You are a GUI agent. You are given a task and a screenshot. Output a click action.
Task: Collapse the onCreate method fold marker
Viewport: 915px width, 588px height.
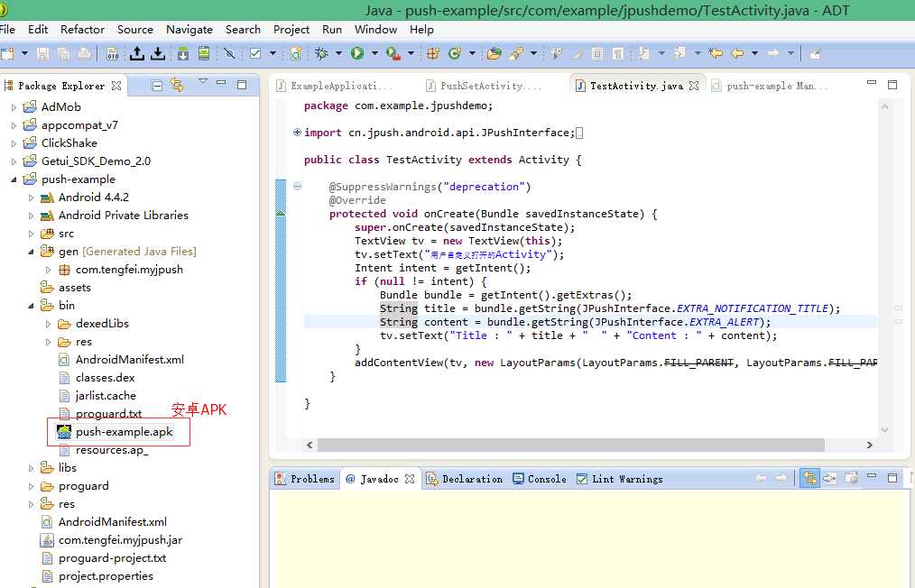298,187
